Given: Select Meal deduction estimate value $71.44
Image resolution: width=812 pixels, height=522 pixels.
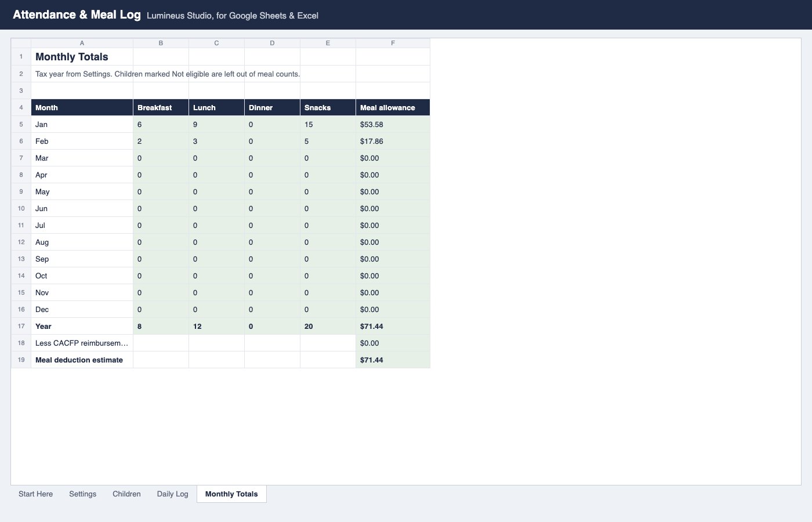Looking at the screenshot, I should coord(393,360).
